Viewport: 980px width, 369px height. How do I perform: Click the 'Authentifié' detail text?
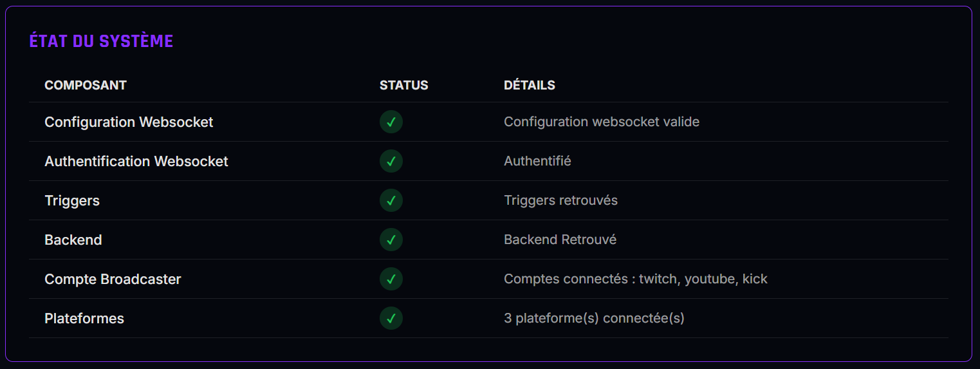tap(537, 161)
